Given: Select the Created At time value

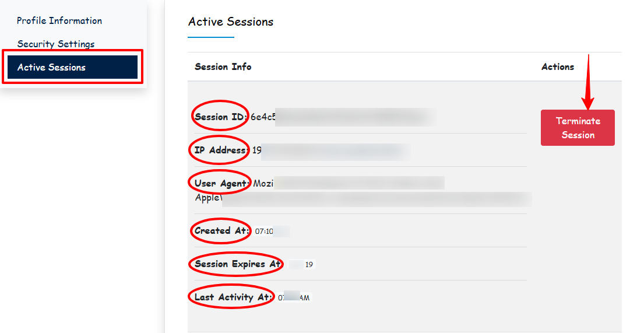Looking at the screenshot, I should [x=272, y=232].
